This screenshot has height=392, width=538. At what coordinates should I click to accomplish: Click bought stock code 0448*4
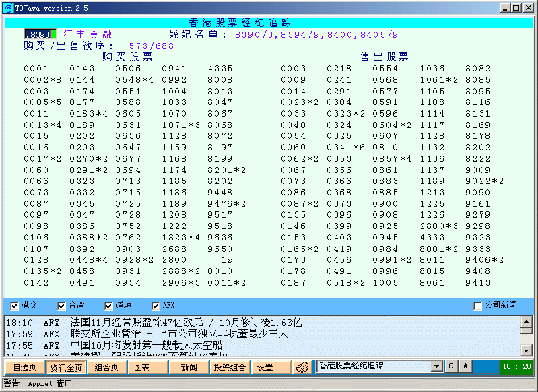88,260
